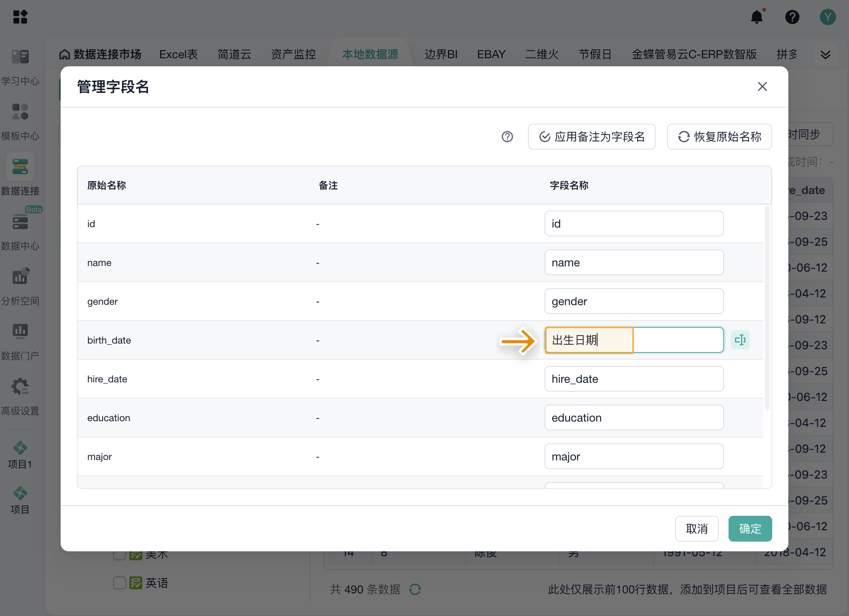Click the 原始名称 column header
The image size is (849, 616).
point(107,185)
